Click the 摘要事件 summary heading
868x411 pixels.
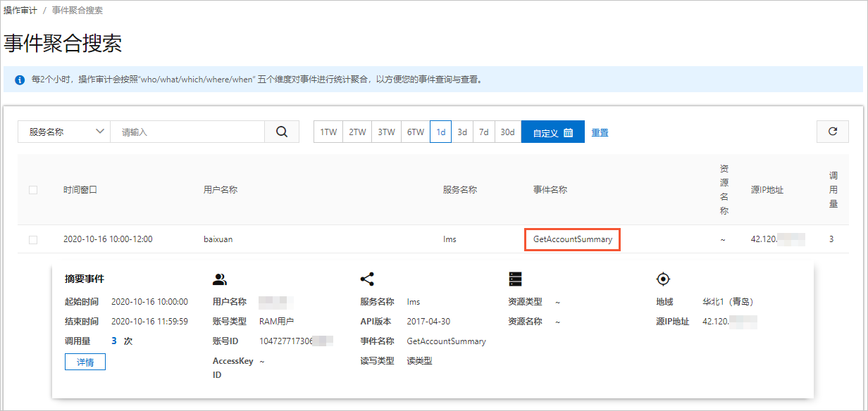[85, 279]
